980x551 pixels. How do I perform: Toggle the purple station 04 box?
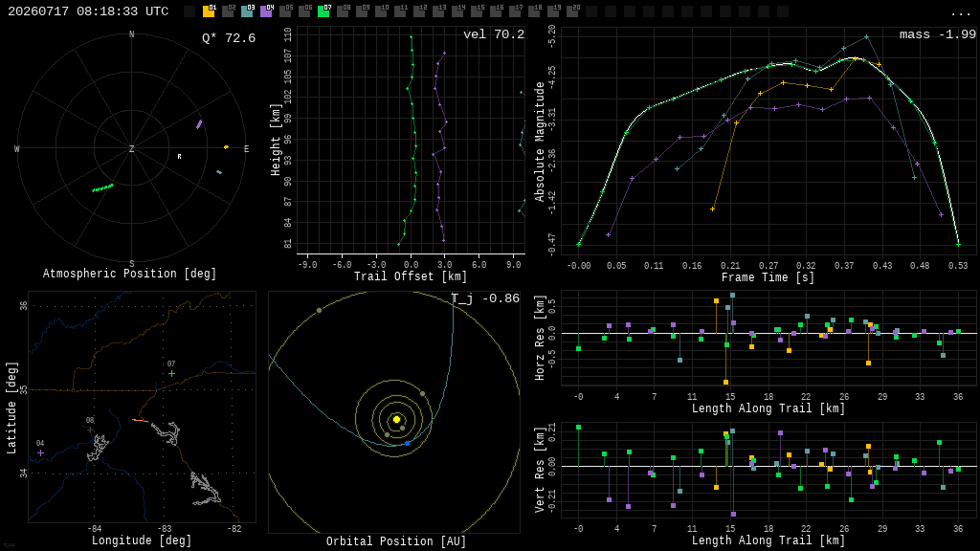pos(266,11)
